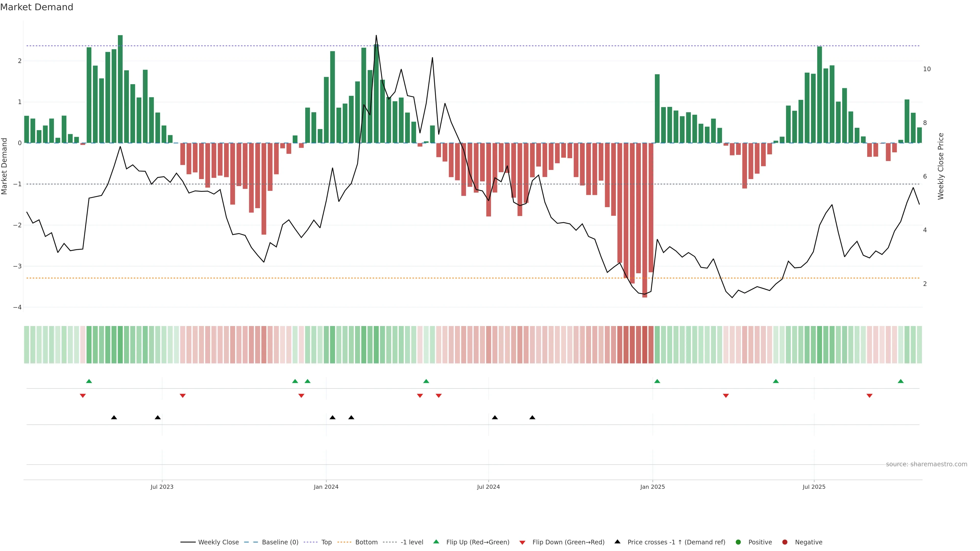Click the Jan 2024 axis label
This screenshot has height=551, width=980.
tap(326, 487)
